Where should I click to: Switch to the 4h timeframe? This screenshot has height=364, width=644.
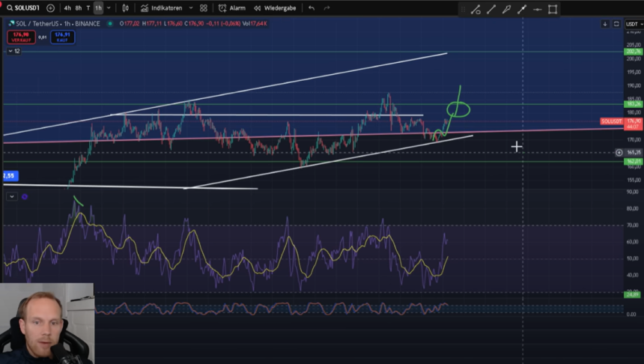coord(67,8)
